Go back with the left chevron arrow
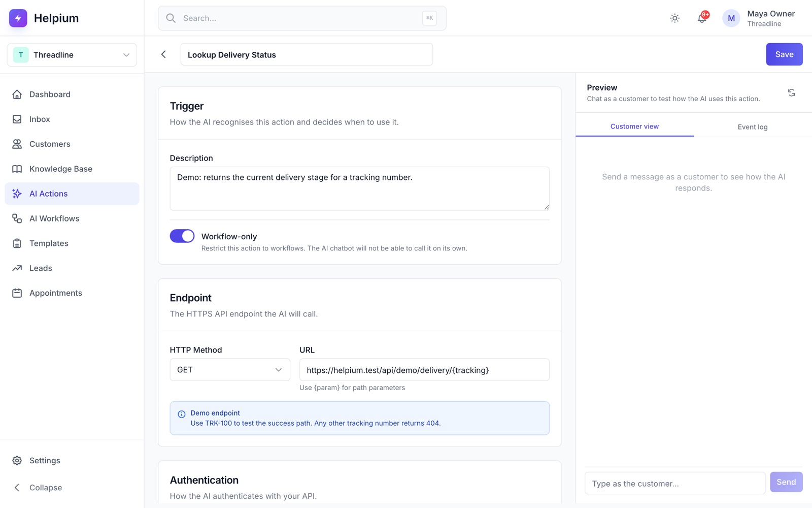 pos(163,54)
